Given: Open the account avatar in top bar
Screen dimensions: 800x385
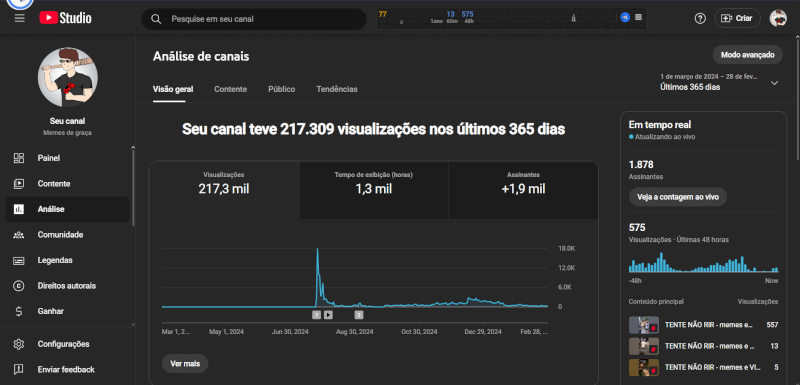Looking at the screenshot, I should pos(778,18).
